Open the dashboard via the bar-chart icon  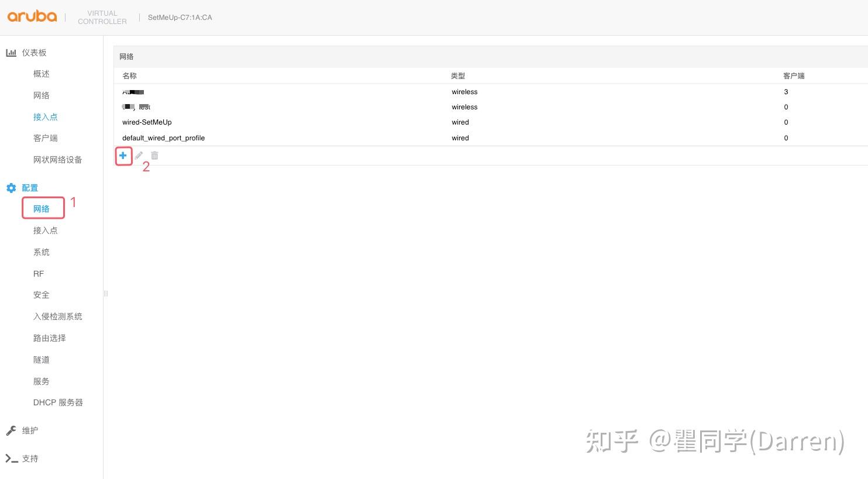click(11, 53)
